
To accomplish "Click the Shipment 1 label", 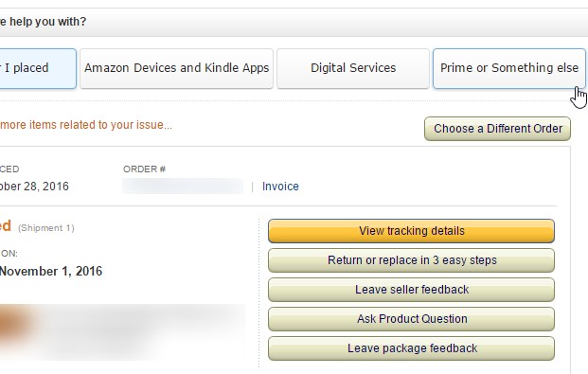I will pyautogui.click(x=46, y=228).
